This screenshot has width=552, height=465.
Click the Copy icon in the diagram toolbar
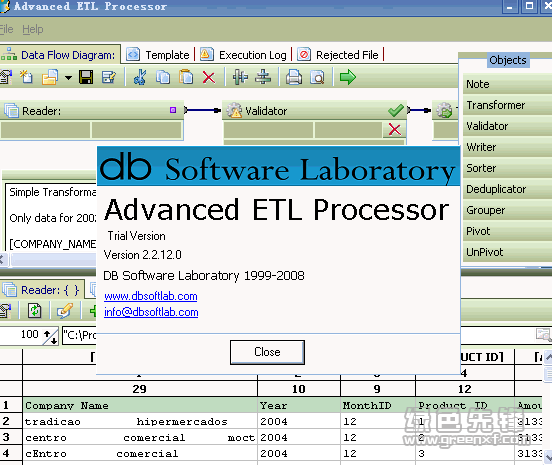pyautogui.click(x=163, y=77)
